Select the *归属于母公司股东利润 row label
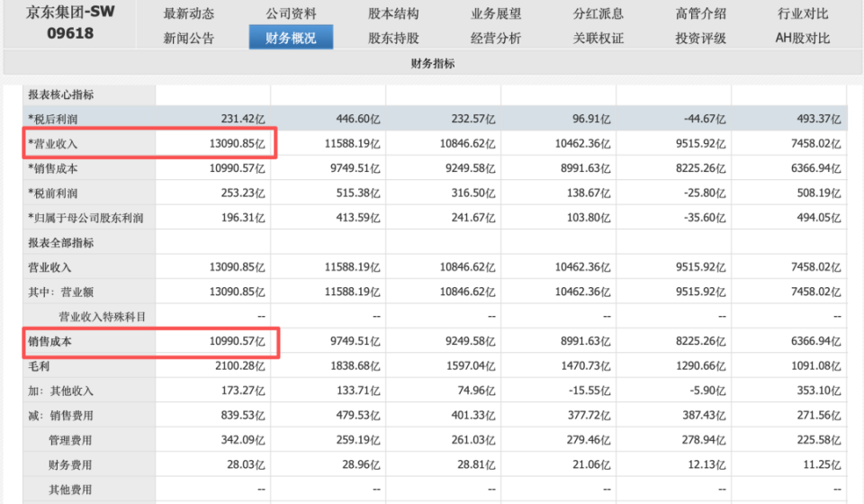 pos(85,218)
